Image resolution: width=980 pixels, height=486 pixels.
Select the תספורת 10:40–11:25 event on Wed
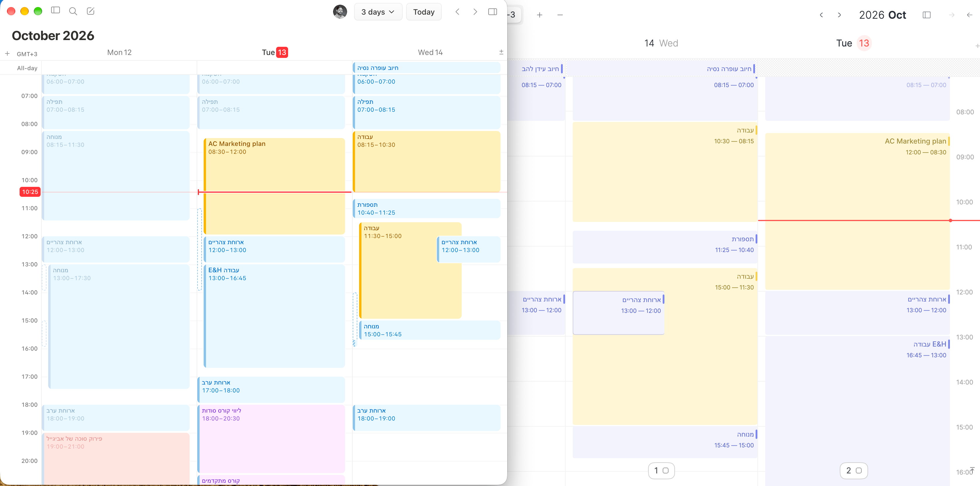(x=426, y=208)
